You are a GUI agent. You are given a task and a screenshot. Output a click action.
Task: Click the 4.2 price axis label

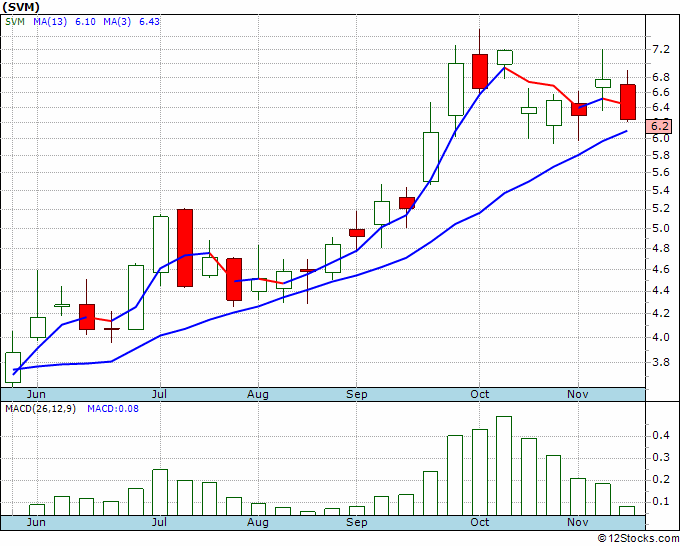coord(661,313)
